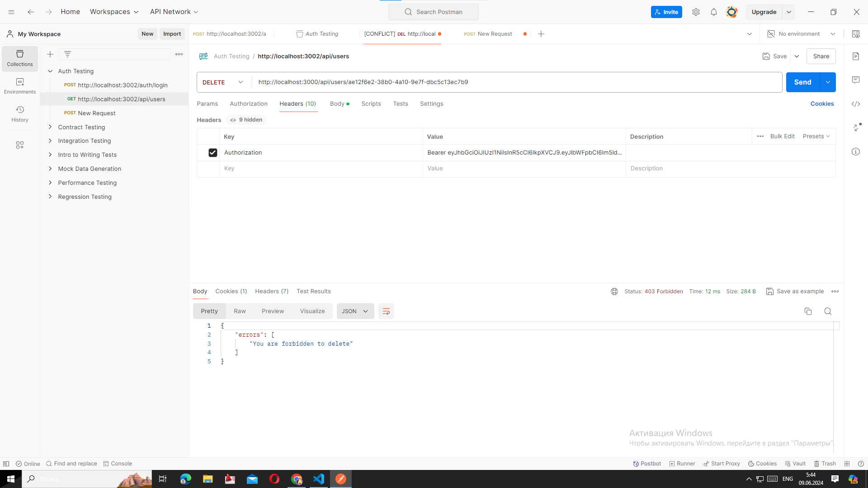Image resolution: width=868 pixels, height=488 pixels.
Task: Open the JSON response format dropdown
Action: (x=355, y=311)
